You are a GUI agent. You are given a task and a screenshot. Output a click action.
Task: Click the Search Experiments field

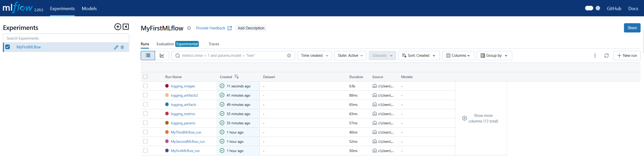click(x=66, y=38)
